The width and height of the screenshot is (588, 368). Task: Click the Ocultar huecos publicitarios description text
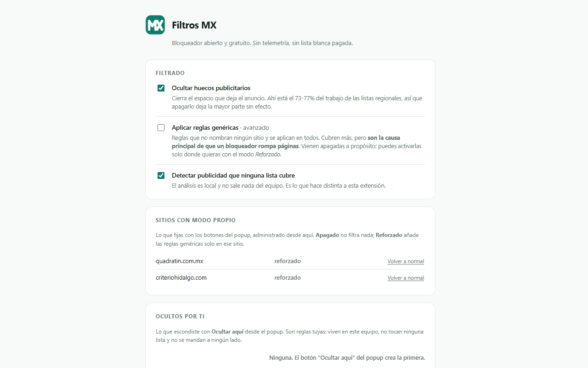tap(297, 102)
